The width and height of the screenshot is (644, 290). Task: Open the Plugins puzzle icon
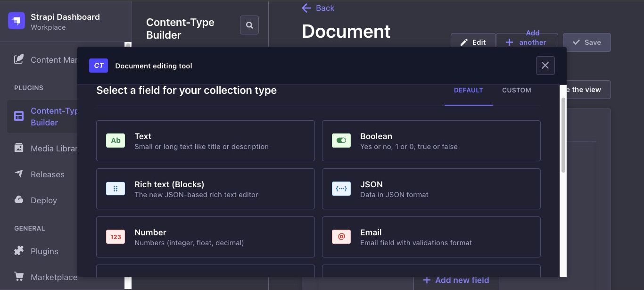[19, 251]
